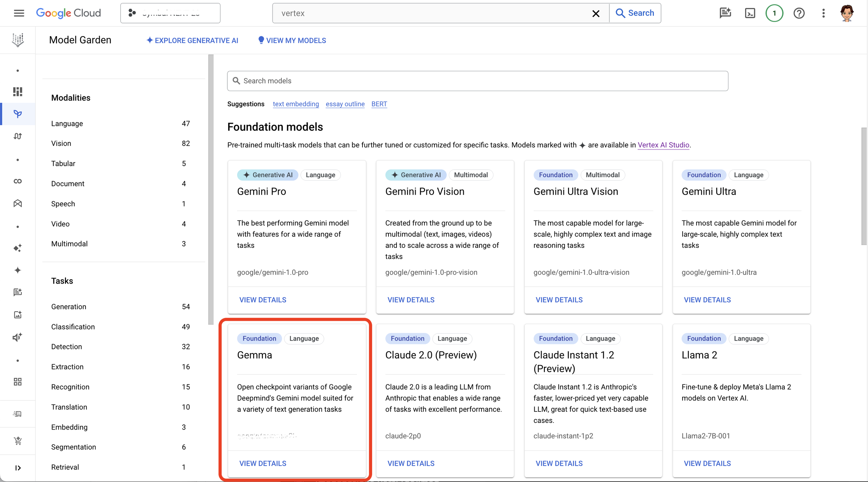Click the user avatar profile picture
Image resolution: width=868 pixels, height=482 pixels.
point(846,13)
